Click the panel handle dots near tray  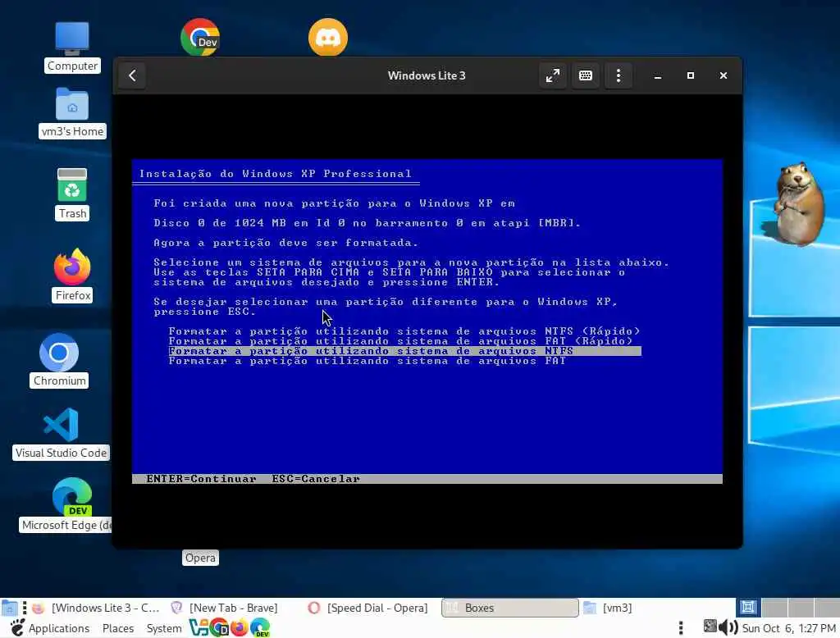(680, 627)
